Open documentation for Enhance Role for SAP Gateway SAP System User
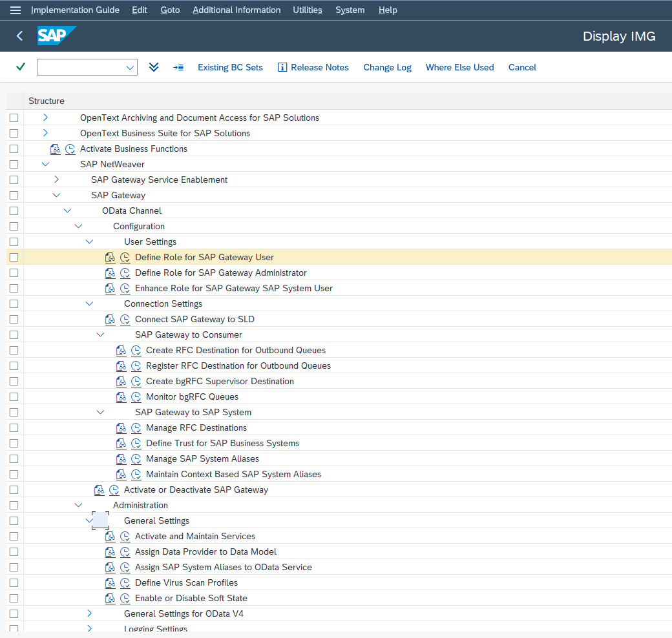672x638 pixels. click(110, 288)
